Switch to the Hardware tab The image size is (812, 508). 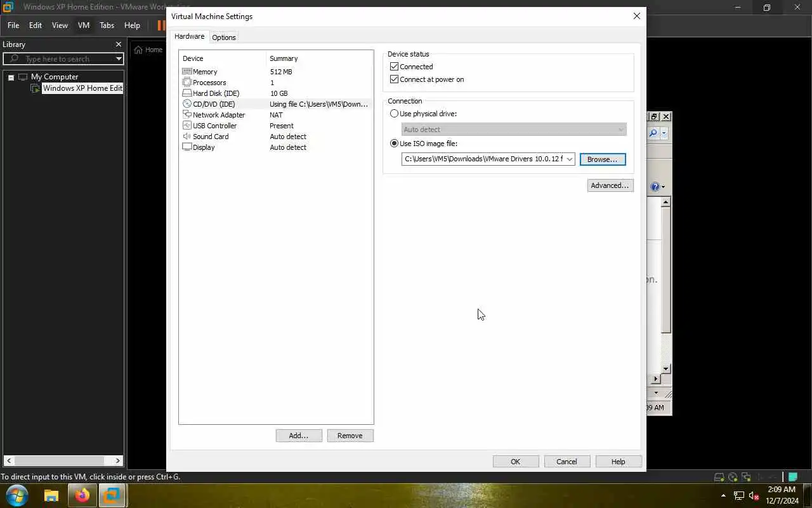190,36
